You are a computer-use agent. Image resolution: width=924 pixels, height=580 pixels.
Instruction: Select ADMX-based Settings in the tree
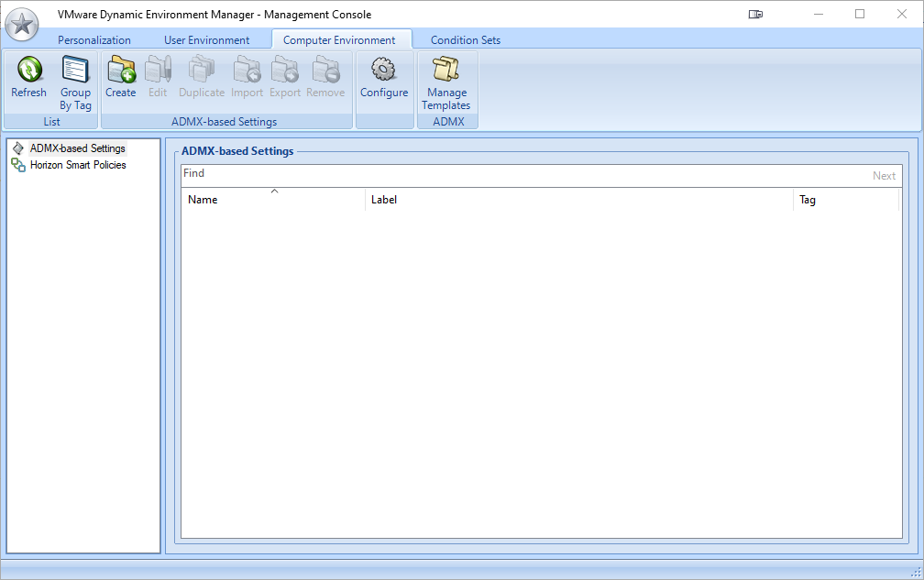click(x=78, y=148)
